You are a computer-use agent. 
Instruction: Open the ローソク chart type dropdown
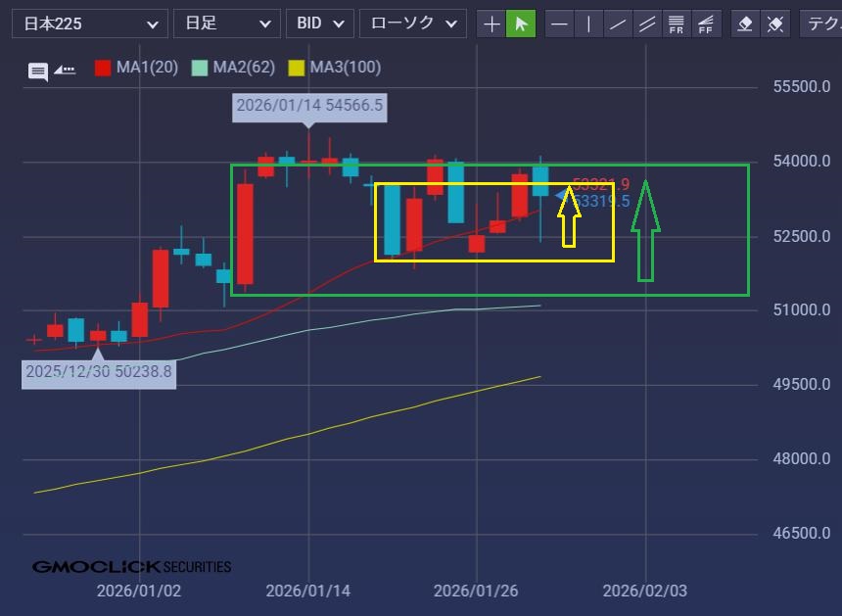(x=412, y=24)
